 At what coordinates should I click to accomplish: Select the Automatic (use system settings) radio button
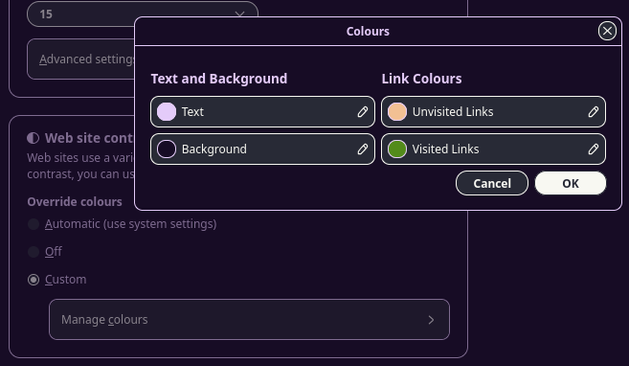[33, 224]
